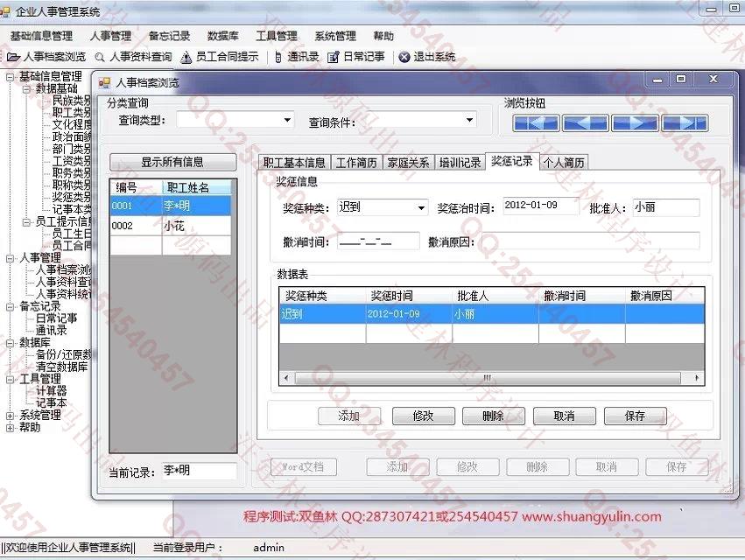The width and height of the screenshot is (745, 560).
Task: Click the 奖惩治时间 date field
Action: [541, 207]
